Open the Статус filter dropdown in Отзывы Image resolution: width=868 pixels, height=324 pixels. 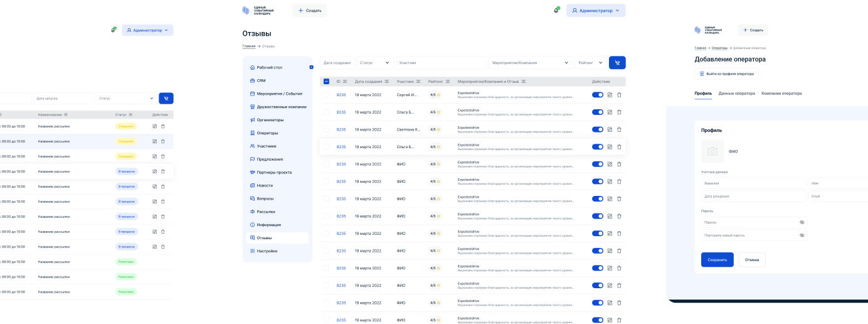pos(374,63)
